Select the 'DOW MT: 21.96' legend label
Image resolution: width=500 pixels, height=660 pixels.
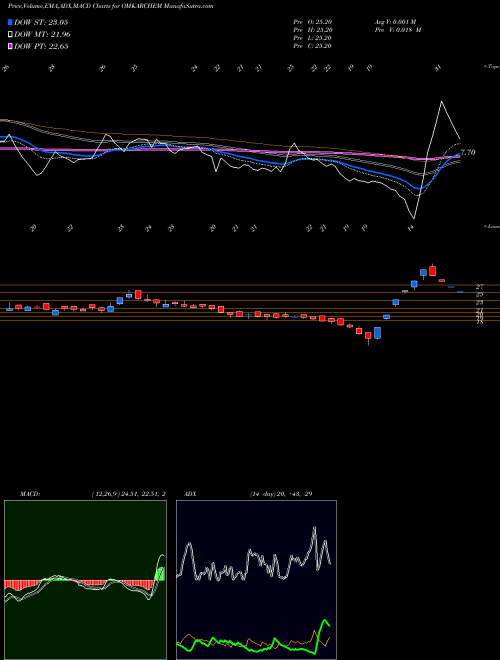43,35
